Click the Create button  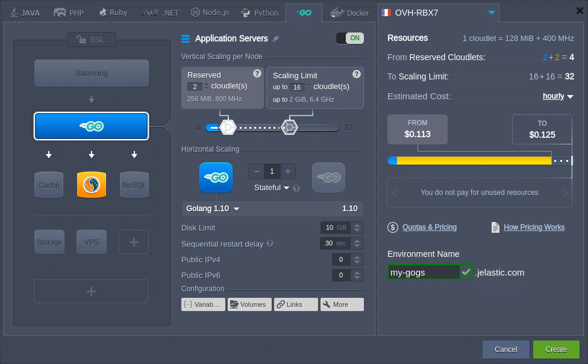pos(555,349)
